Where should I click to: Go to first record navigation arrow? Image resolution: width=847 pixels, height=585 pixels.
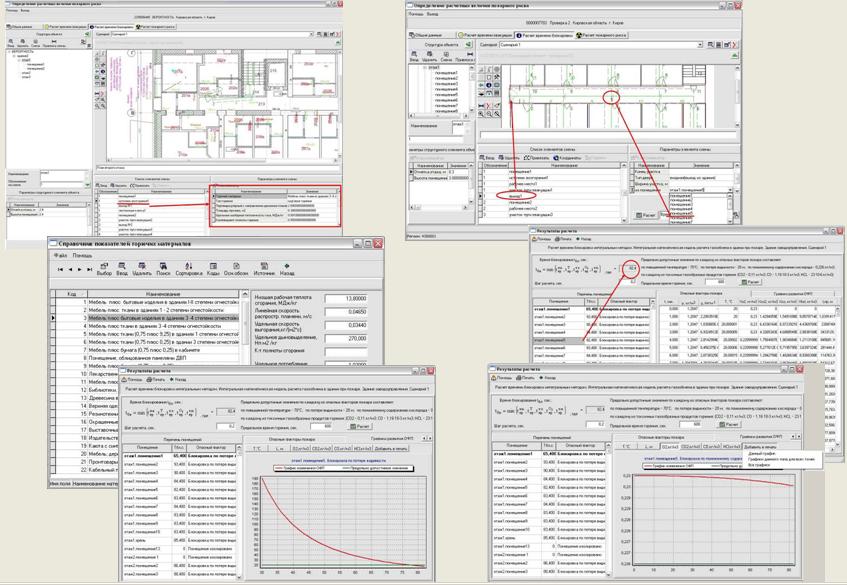tap(60, 269)
